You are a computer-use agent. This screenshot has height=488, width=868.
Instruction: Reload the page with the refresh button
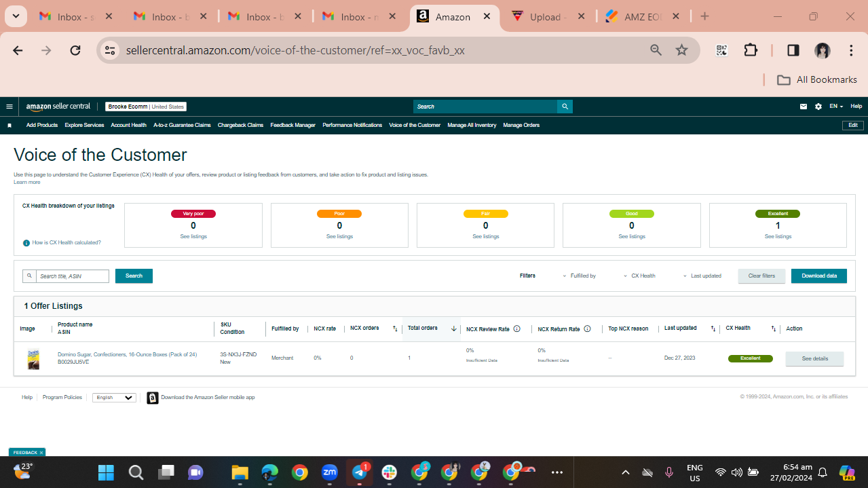[x=75, y=50]
